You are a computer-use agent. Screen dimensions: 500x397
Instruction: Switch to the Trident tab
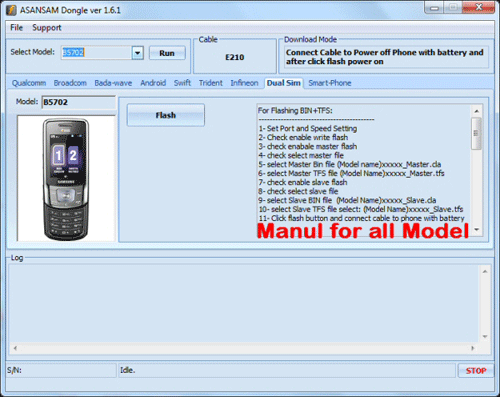click(x=211, y=83)
